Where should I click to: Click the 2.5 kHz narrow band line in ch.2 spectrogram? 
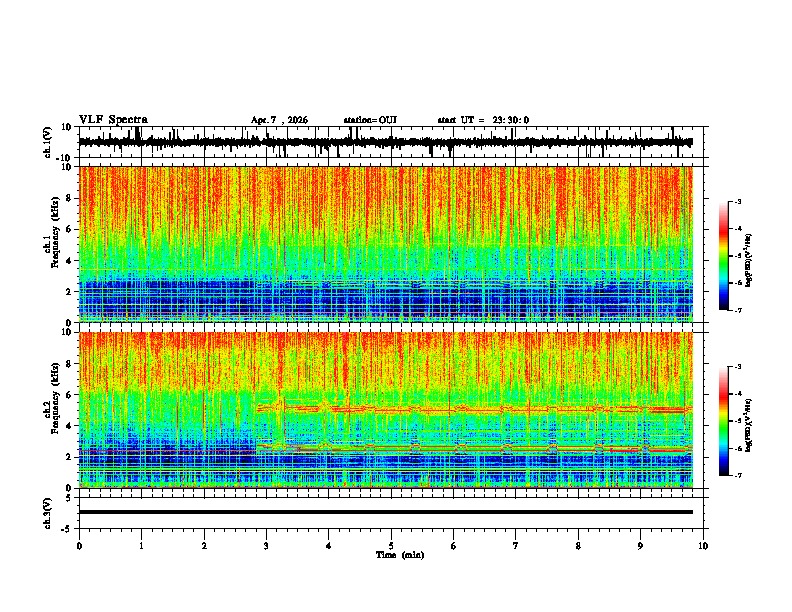click(475, 448)
